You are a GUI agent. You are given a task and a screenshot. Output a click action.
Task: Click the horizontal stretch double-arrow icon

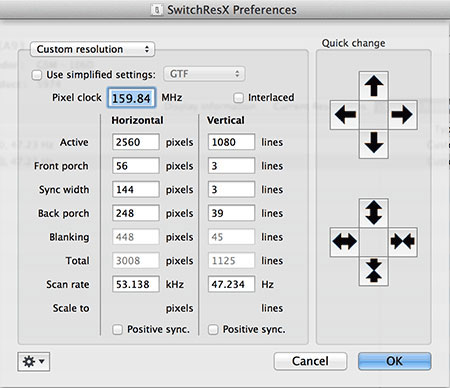(x=345, y=242)
